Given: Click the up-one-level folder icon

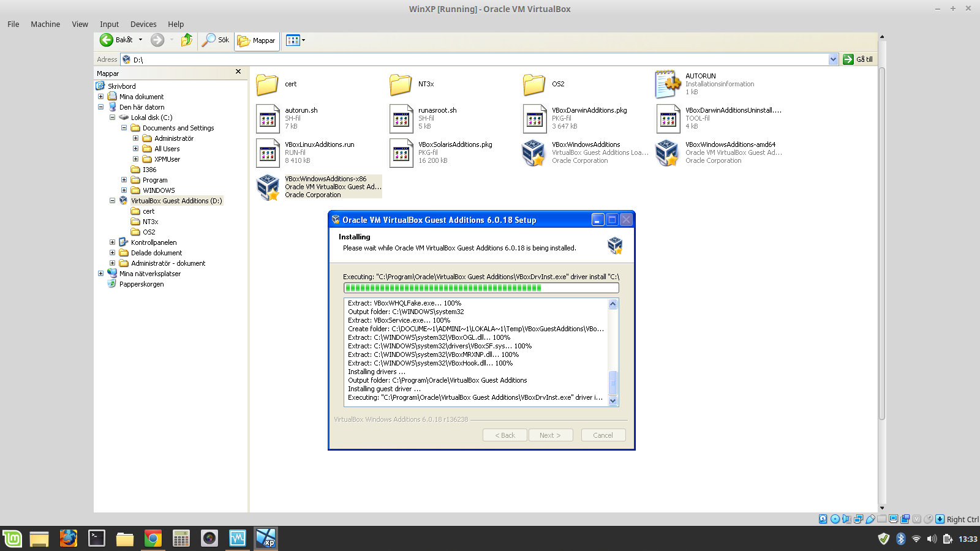Looking at the screenshot, I should pos(187,40).
